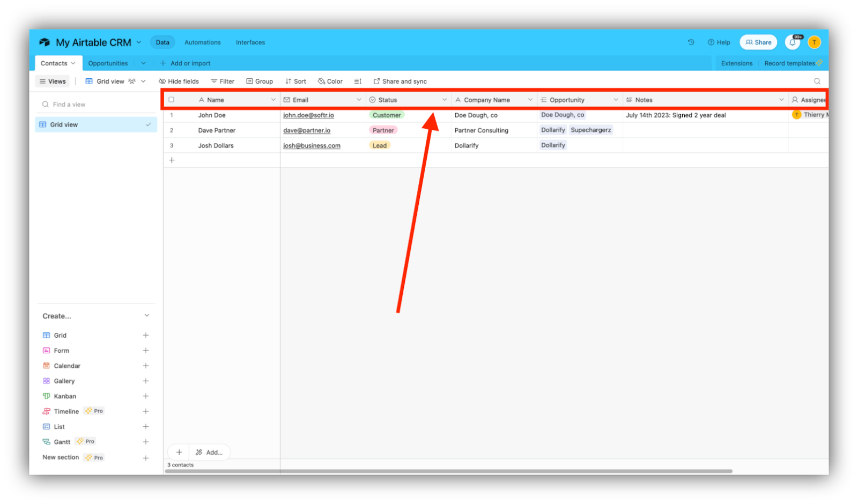858x504 pixels.
Task: Open Opportunity field dropdown arrow
Action: [616, 100]
